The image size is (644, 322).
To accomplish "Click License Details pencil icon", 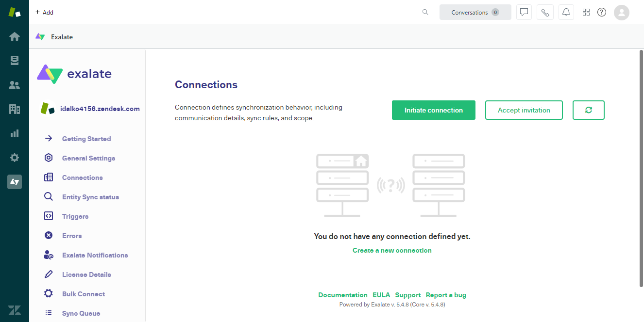I will [49, 274].
